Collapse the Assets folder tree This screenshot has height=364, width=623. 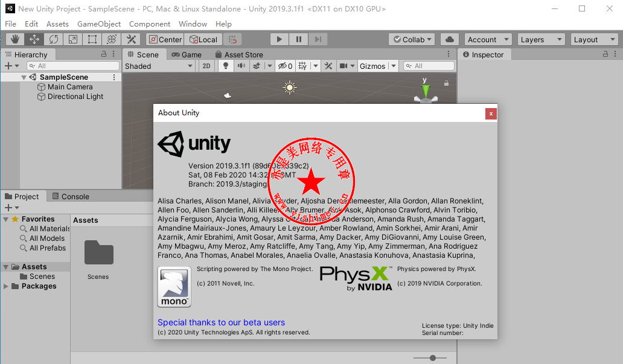point(6,267)
